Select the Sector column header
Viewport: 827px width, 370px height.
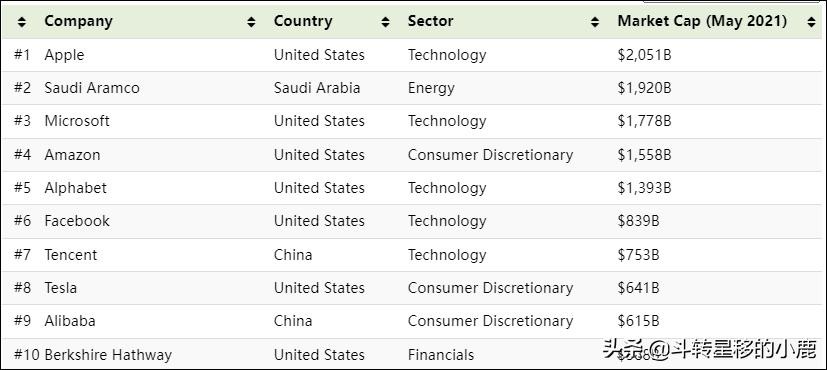point(430,21)
